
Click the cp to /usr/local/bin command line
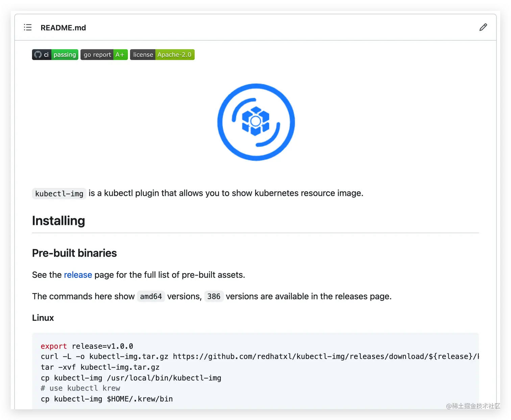tap(131, 378)
